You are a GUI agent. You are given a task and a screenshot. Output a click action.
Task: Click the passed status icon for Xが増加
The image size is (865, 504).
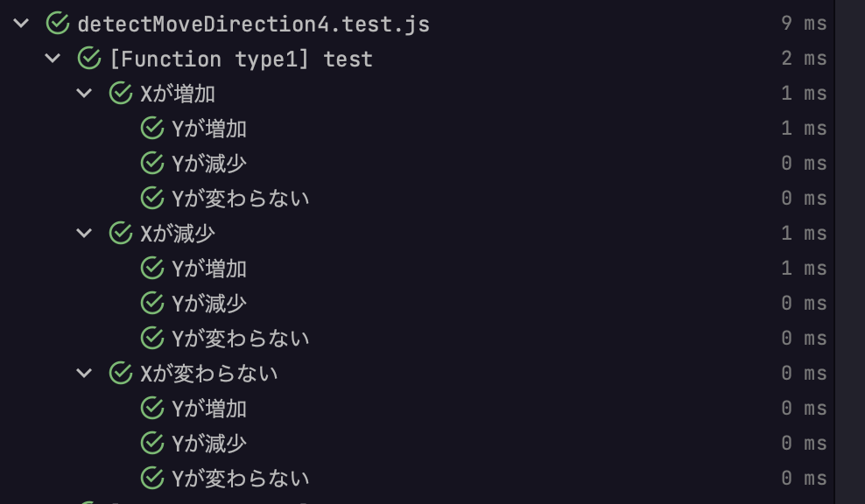pyautogui.click(x=120, y=94)
